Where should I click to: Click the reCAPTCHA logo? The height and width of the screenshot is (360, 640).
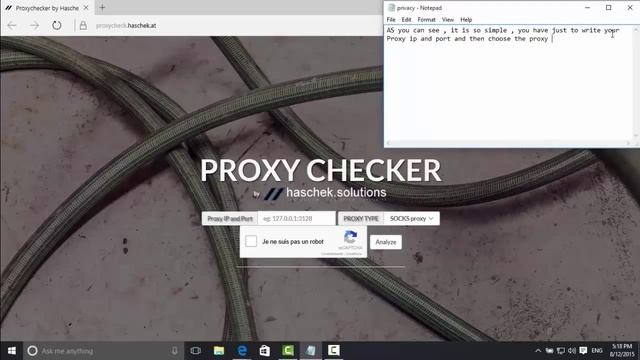click(x=350, y=237)
